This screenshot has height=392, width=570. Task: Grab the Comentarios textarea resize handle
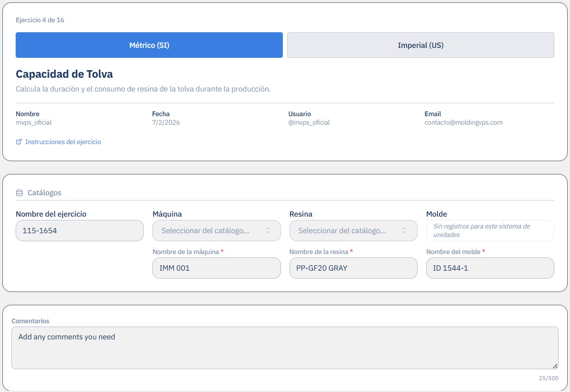coord(555,366)
